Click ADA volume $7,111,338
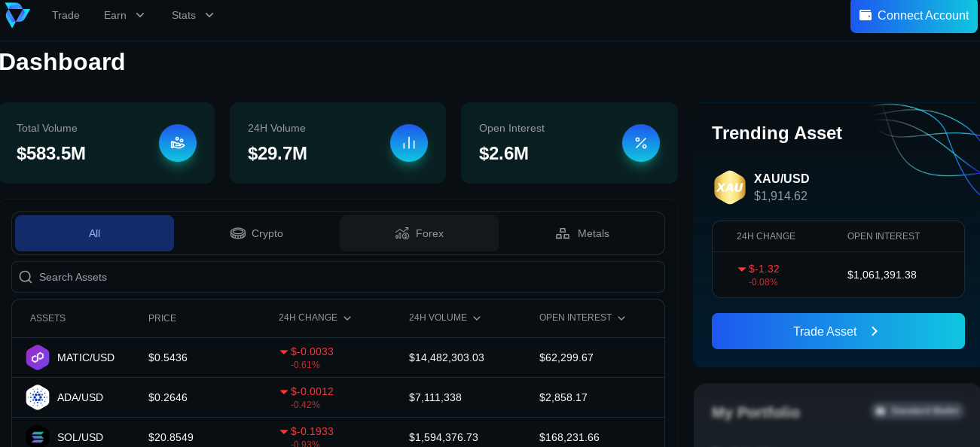This screenshot has width=980, height=447. pyautogui.click(x=435, y=397)
